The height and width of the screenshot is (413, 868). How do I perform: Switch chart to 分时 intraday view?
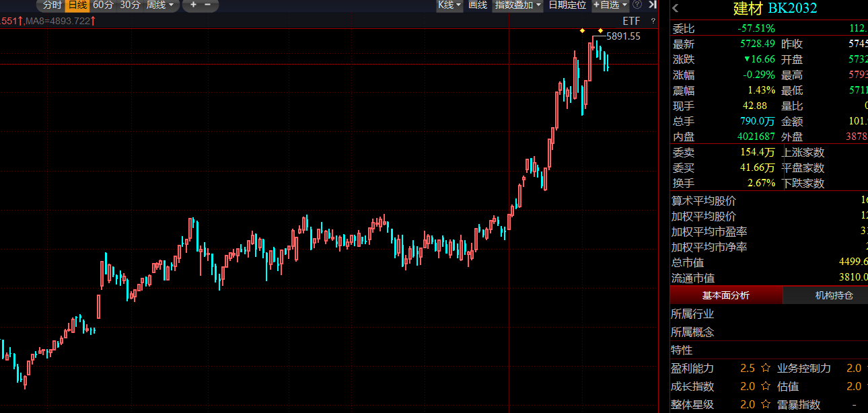52,5
